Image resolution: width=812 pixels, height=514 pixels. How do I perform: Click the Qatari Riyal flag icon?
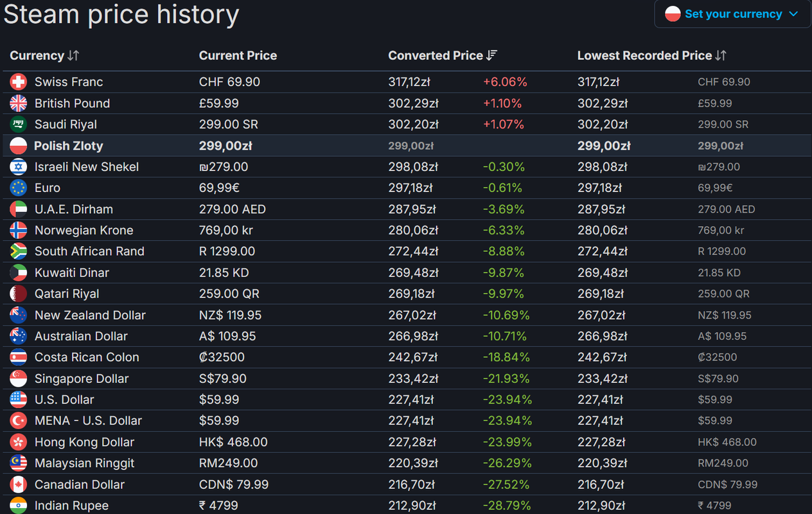pyautogui.click(x=19, y=294)
